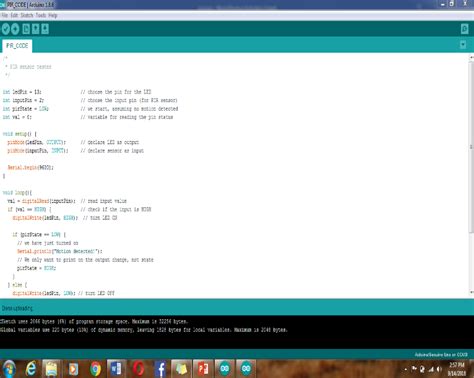Open Microsoft Word taskbar icon
The width and height of the screenshot is (474, 378).
pyautogui.click(x=116, y=369)
